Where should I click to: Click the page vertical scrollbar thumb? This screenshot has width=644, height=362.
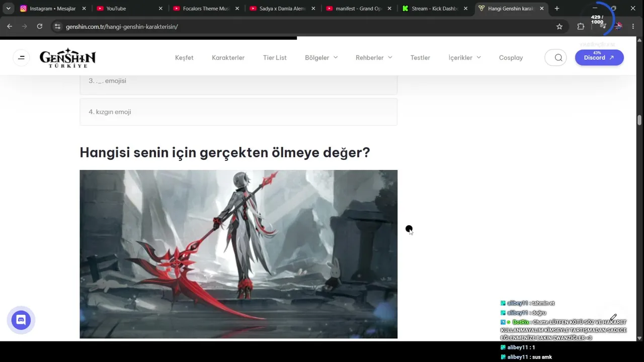(639, 120)
